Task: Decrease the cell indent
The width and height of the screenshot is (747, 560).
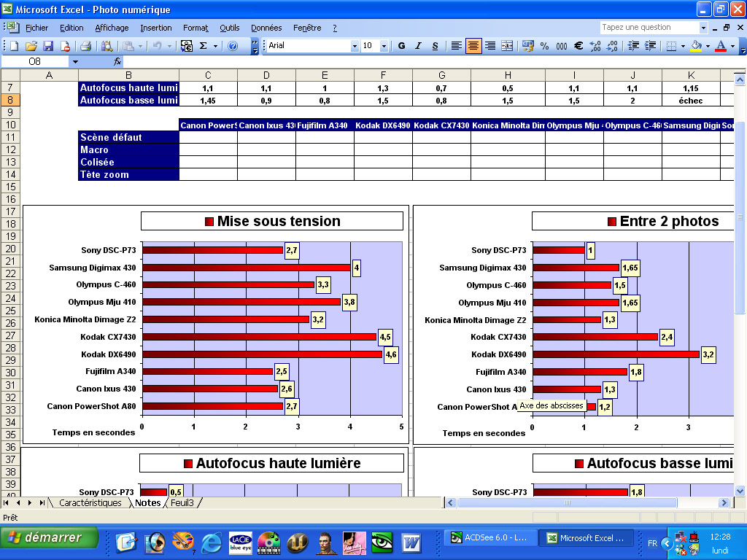Action: click(x=633, y=46)
